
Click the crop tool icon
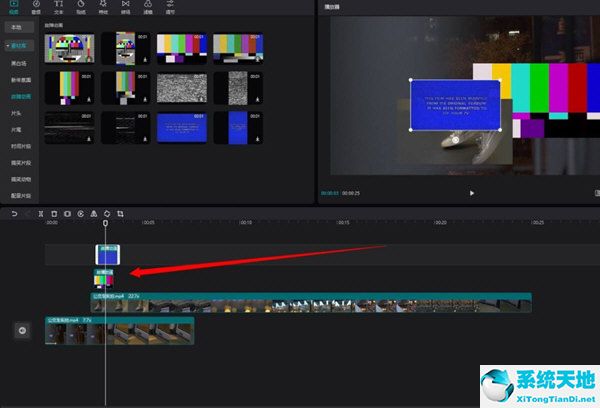[x=120, y=213]
